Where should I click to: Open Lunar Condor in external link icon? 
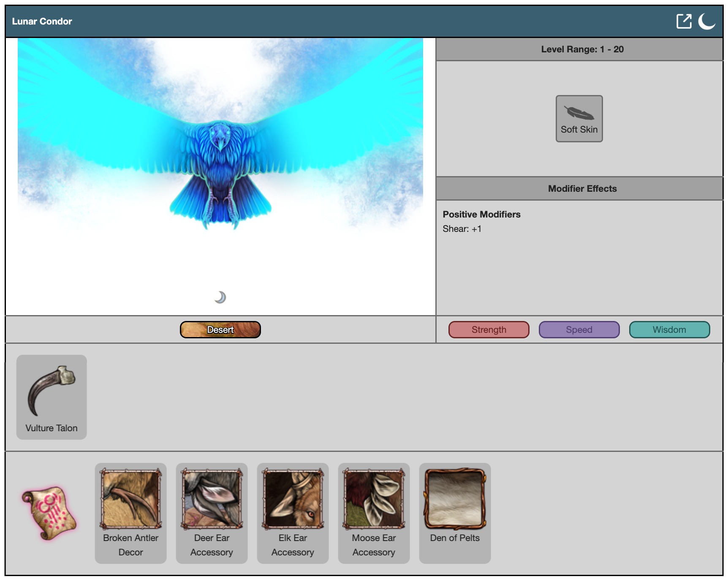tap(683, 21)
